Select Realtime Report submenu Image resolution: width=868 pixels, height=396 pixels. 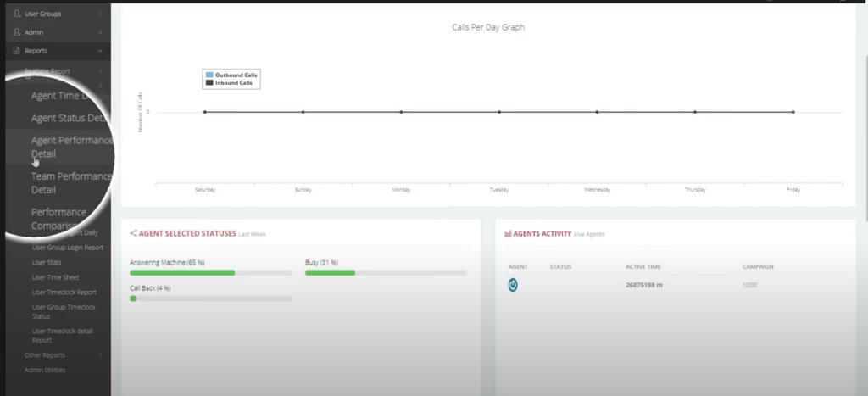[47, 71]
